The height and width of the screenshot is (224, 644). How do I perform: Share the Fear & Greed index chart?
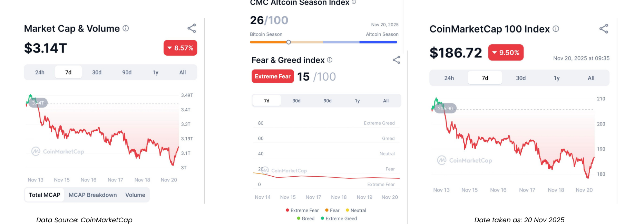pyautogui.click(x=396, y=60)
